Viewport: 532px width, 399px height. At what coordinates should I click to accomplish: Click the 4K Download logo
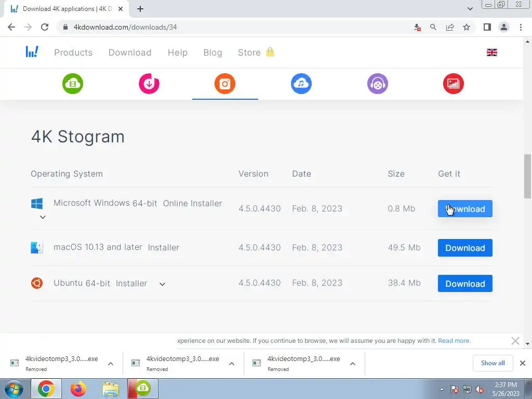pyautogui.click(x=32, y=52)
